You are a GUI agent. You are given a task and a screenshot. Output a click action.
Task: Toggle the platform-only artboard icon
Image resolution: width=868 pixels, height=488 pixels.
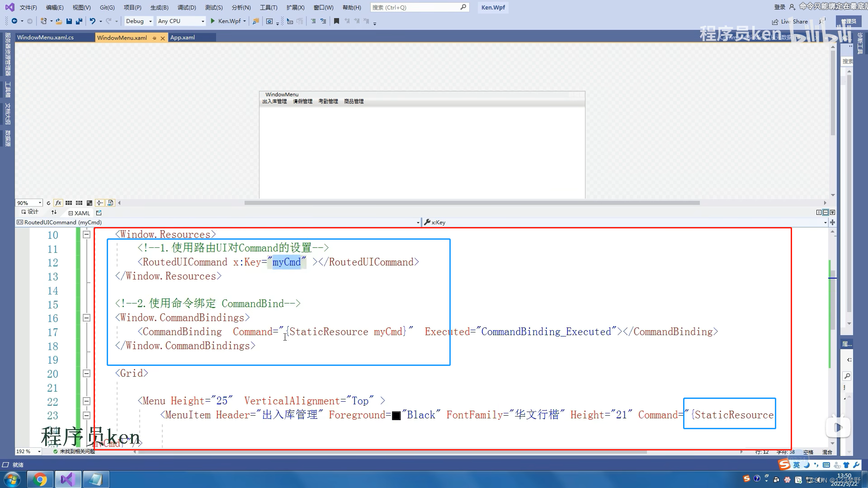pyautogui.click(x=110, y=203)
